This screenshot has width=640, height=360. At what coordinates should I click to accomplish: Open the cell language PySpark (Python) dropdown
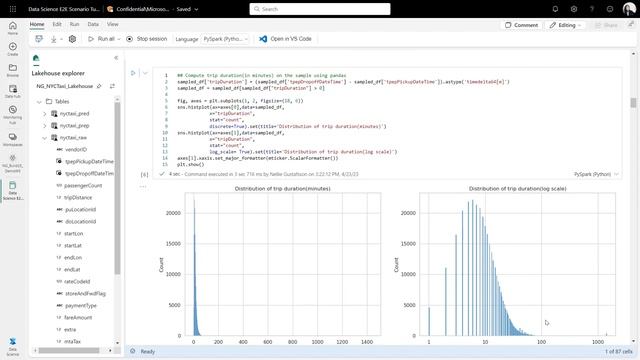coord(596,174)
